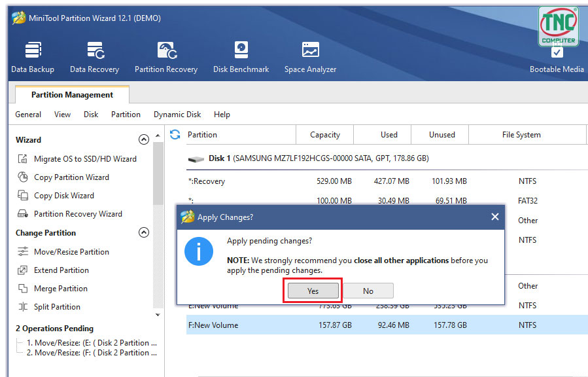Viewport: 588px width, 377px height.
Task: Open the View menu
Action: tap(62, 115)
